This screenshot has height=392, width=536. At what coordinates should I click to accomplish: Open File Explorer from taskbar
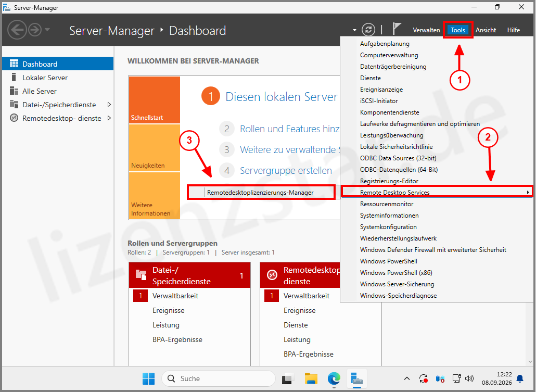coord(311,378)
